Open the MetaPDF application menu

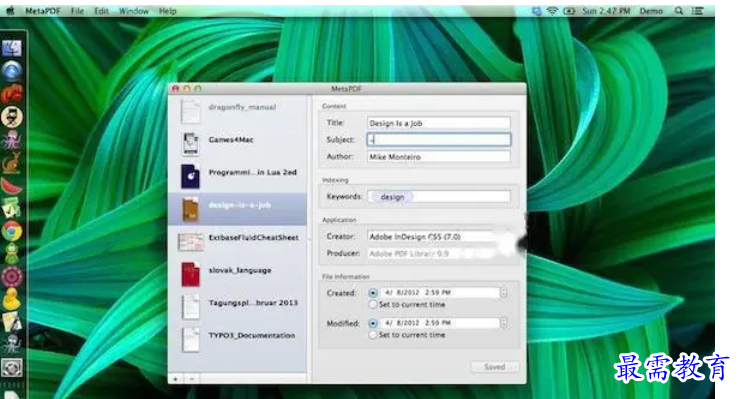pos(43,11)
